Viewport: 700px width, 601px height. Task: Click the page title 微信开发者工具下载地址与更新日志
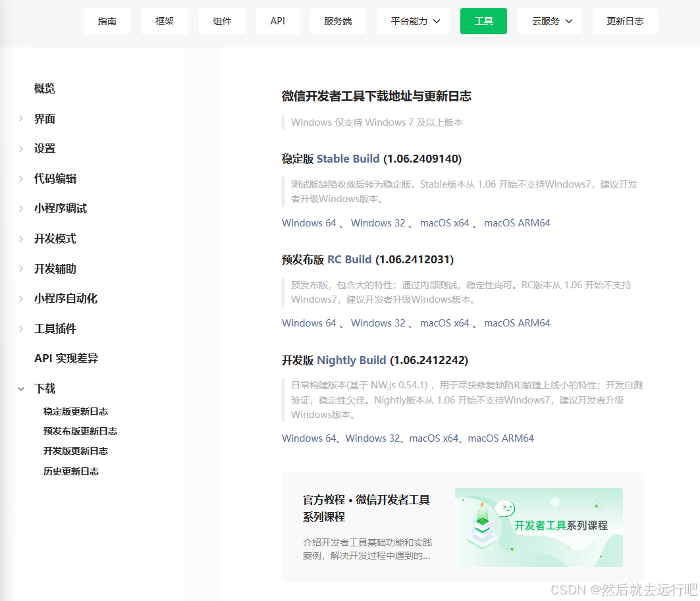(376, 96)
